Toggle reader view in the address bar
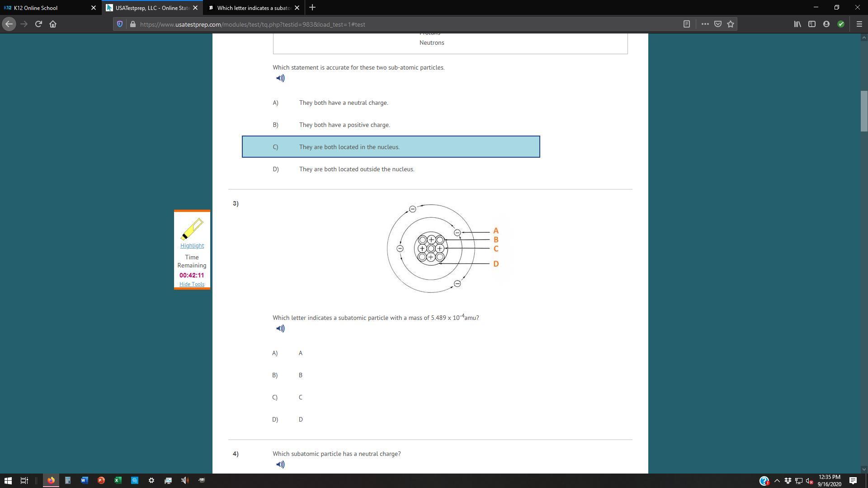This screenshot has height=488, width=868. tap(686, 24)
